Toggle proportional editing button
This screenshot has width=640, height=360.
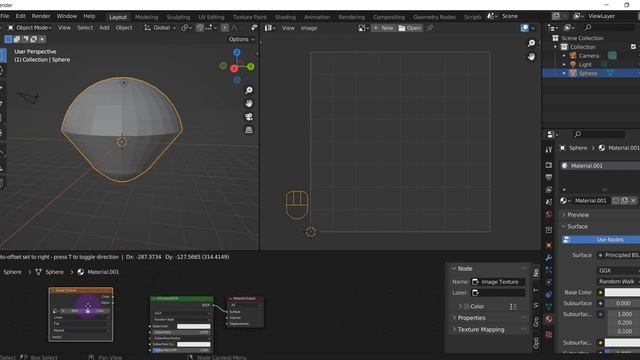click(225, 28)
